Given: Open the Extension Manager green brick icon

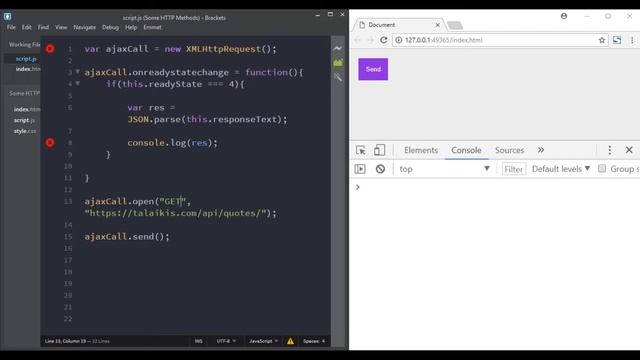Looking at the screenshot, I should coord(338,63).
